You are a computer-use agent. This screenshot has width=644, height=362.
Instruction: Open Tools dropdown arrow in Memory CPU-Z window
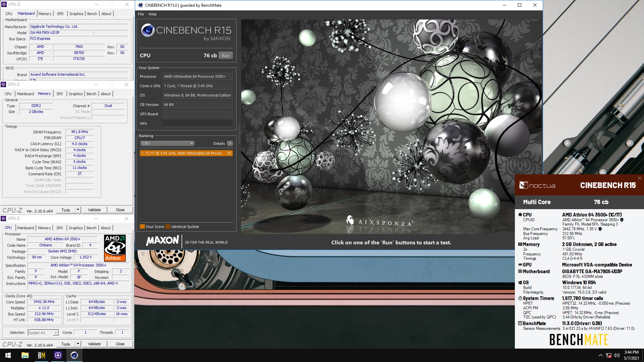point(78,210)
